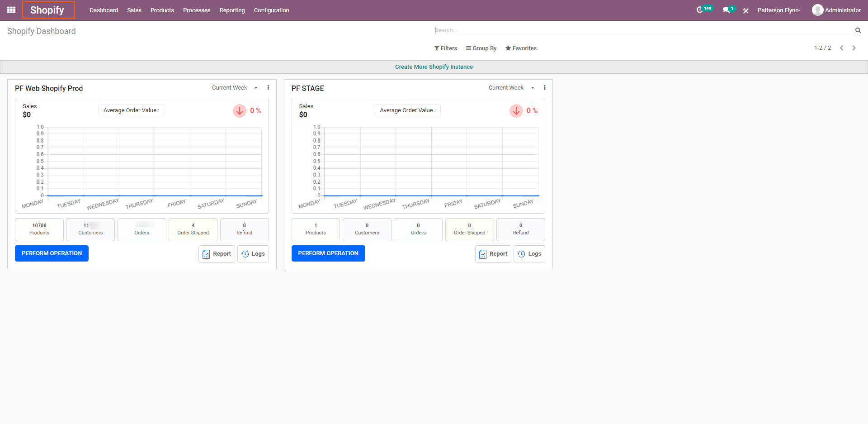This screenshot has height=424, width=868.
Task: Open the Refund tile in PF STAGE
Action: (521, 229)
